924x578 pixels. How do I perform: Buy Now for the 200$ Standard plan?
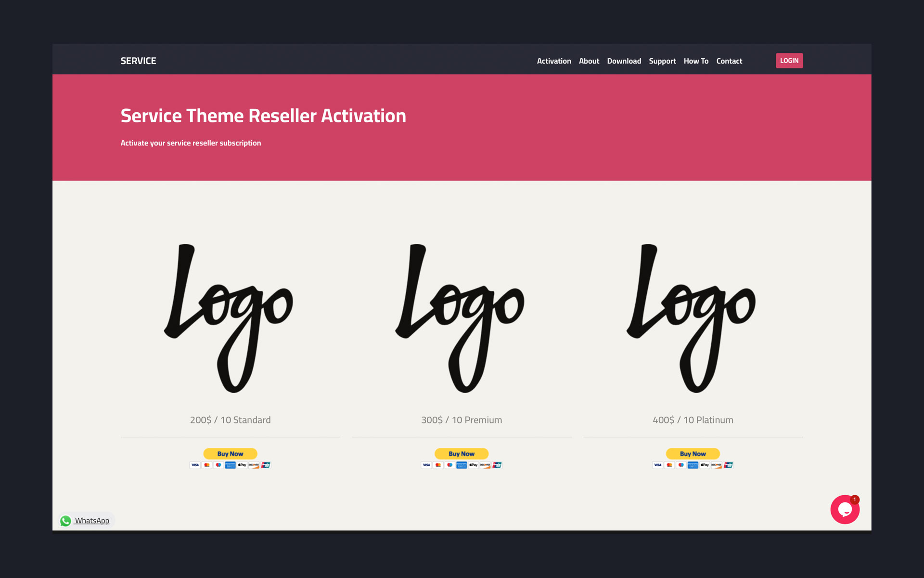(x=230, y=453)
